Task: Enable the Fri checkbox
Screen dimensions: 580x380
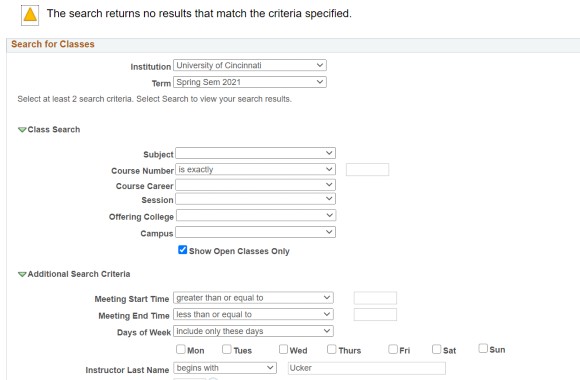Action: point(392,349)
